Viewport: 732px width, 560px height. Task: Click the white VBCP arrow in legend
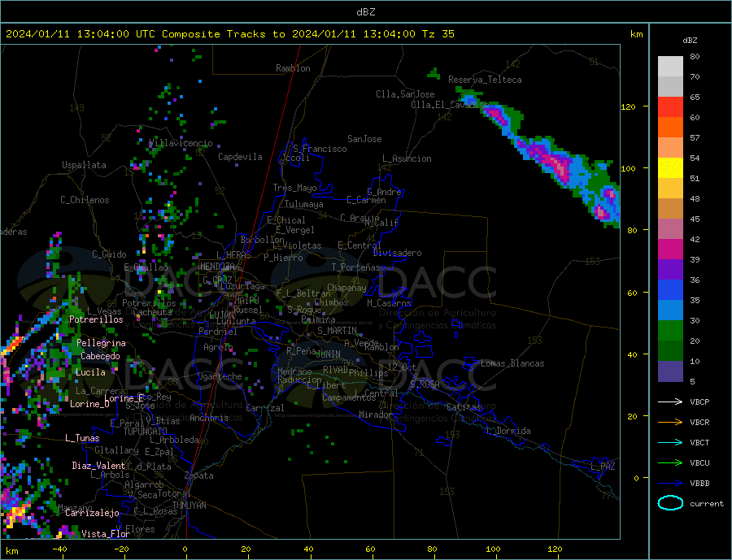click(x=670, y=402)
